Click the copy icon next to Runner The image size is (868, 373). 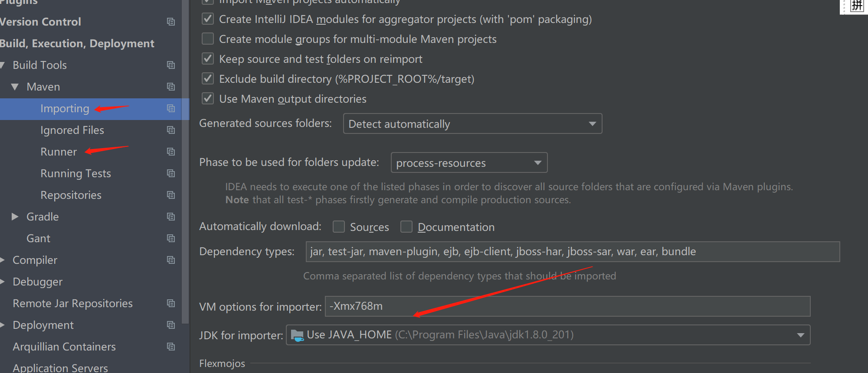click(171, 152)
